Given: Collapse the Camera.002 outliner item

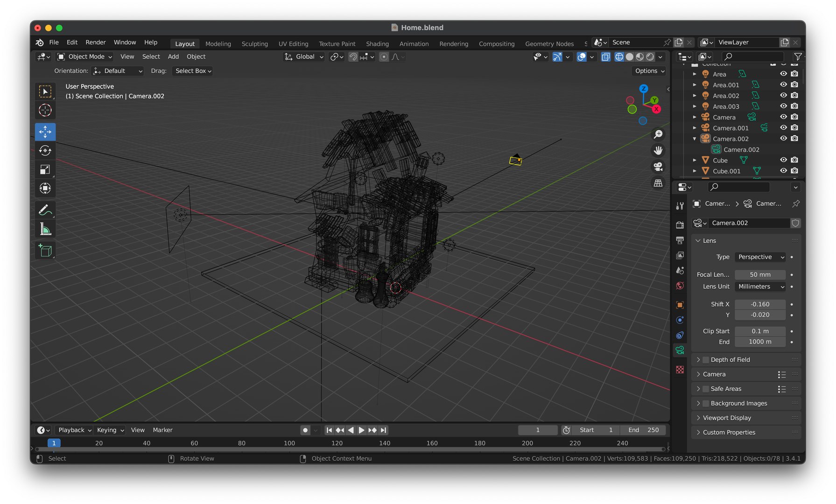Looking at the screenshot, I should [x=695, y=139].
